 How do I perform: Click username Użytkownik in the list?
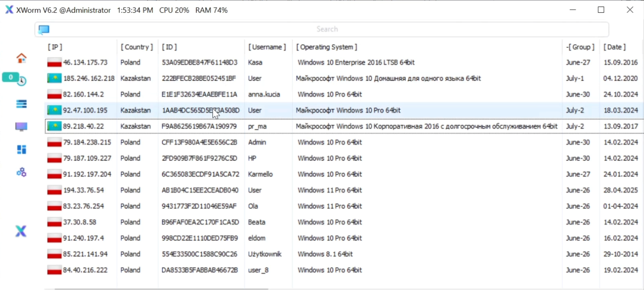[265, 254]
